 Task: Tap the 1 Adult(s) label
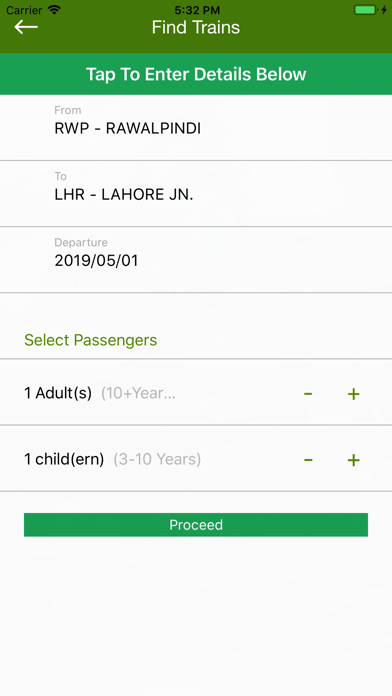pyautogui.click(x=58, y=393)
